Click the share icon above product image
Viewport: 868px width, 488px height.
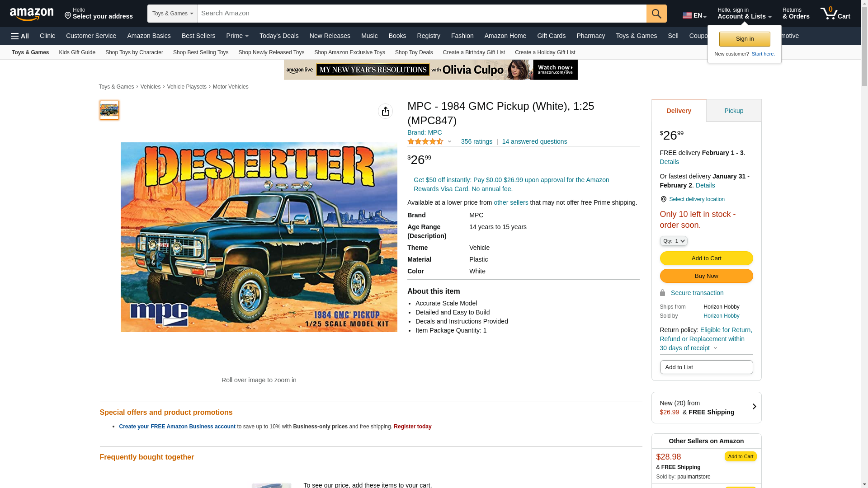coord(385,111)
